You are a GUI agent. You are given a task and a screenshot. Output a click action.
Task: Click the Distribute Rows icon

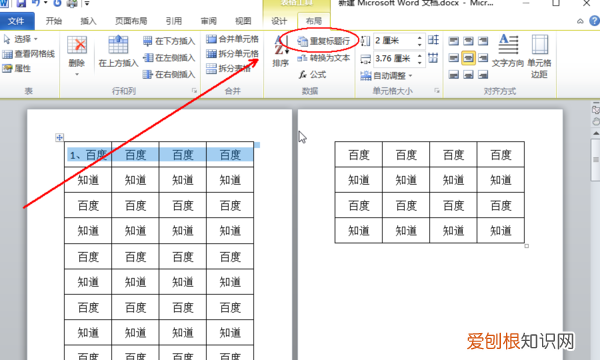coord(433,40)
